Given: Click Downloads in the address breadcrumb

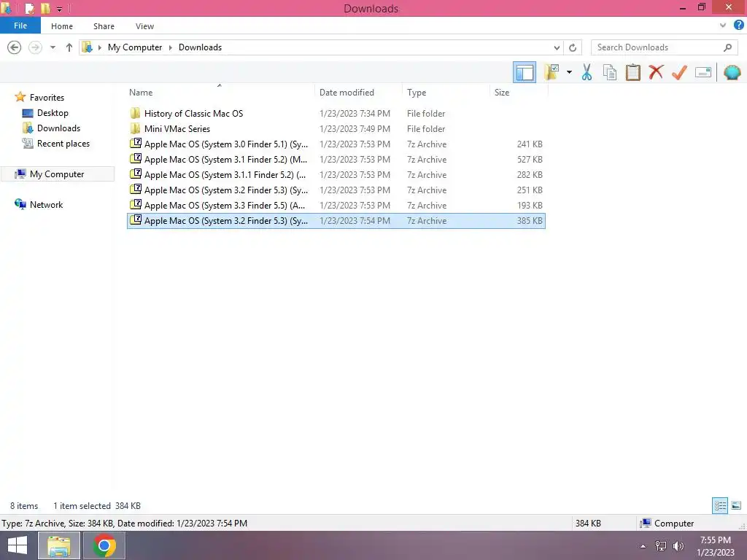Looking at the screenshot, I should click(200, 47).
